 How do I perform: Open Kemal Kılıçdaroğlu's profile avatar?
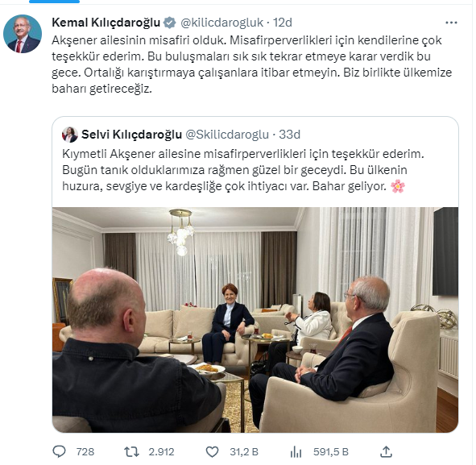[23, 34]
